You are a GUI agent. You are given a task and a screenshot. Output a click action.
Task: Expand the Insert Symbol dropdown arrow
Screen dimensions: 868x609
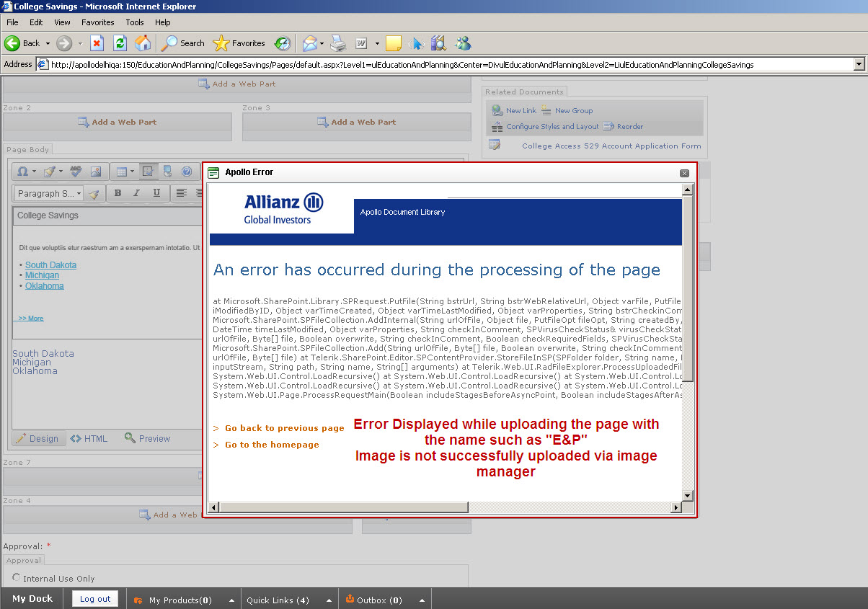[x=34, y=172]
